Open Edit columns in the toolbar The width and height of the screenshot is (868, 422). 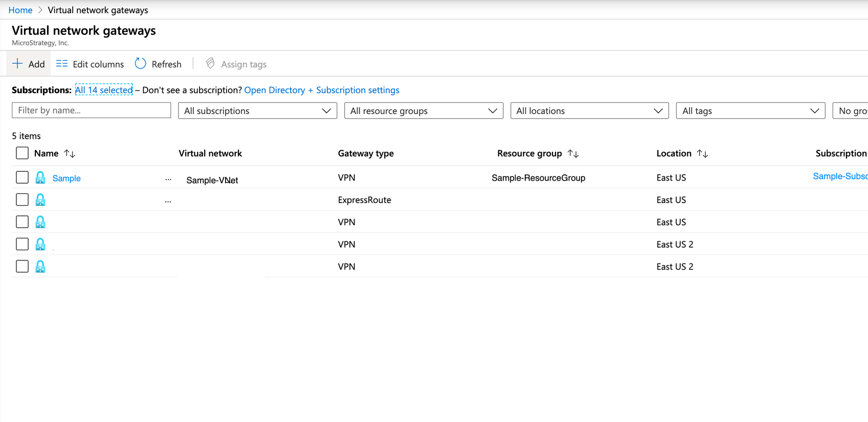pos(90,64)
